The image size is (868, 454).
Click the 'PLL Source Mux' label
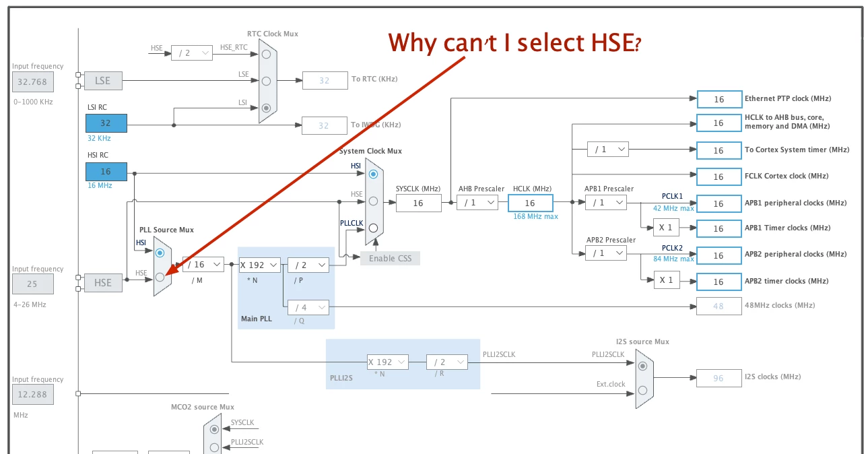tap(166, 230)
